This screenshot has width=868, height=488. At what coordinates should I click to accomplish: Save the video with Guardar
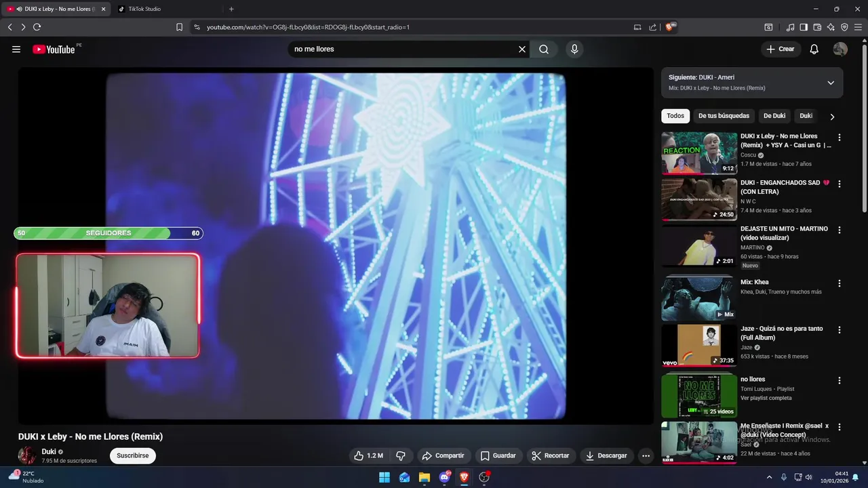pos(498,455)
